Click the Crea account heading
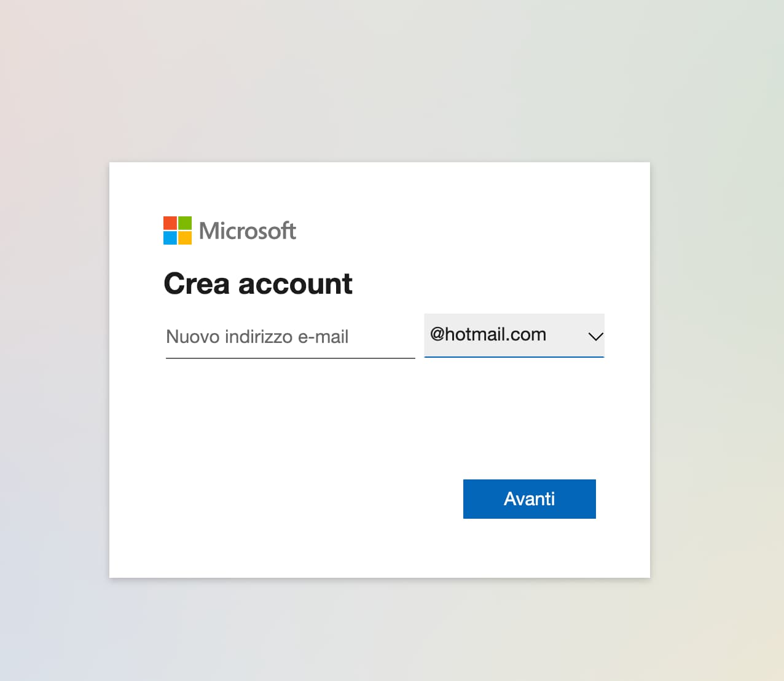 pos(257,283)
